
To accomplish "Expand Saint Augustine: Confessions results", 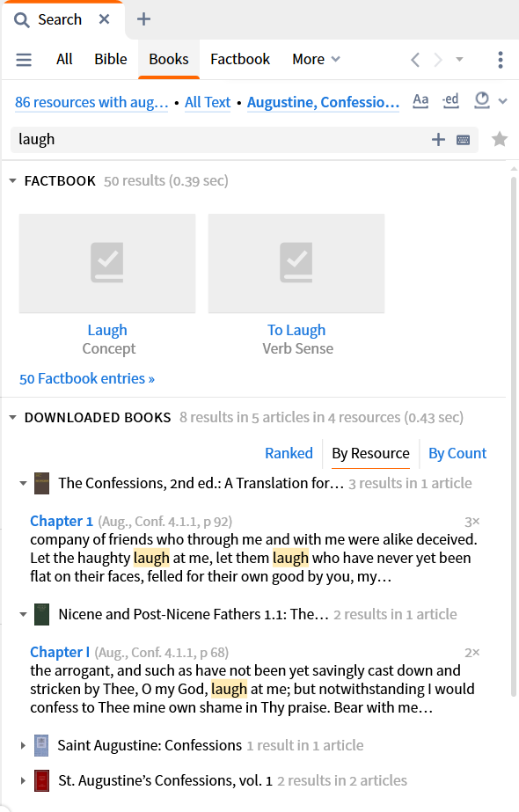I will tap(23, 746).
